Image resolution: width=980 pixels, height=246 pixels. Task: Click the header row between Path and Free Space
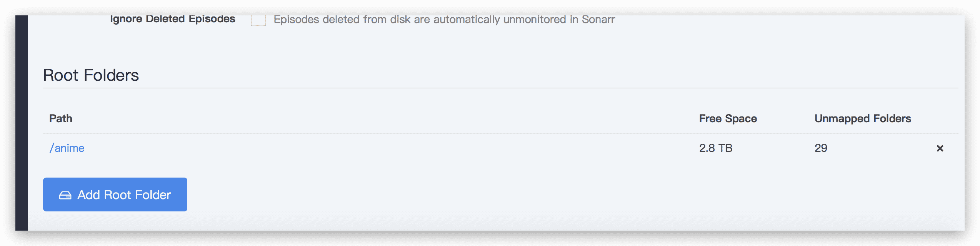click(x=385, y=118)
